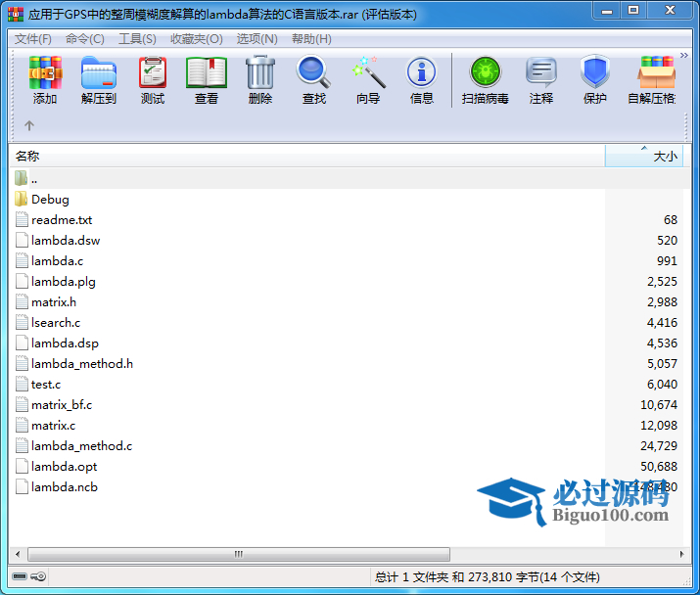Open the Help (帮助) menu
Image resolution: width=700 pixels, height=595 pixels.
pos(311,39)
